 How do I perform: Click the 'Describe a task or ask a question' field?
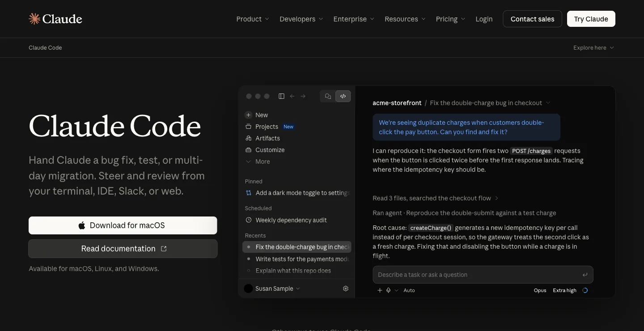(x=483, y=275)
